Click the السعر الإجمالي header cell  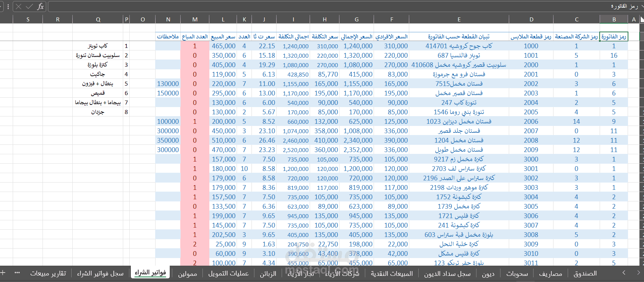click(357, 37)
